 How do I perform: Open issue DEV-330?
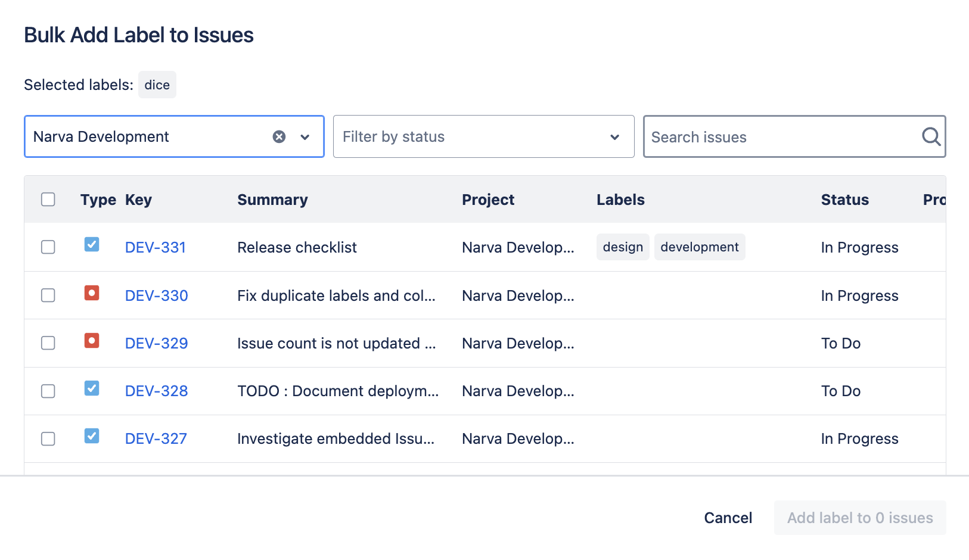pyautogui.click(x=156, y=295)
